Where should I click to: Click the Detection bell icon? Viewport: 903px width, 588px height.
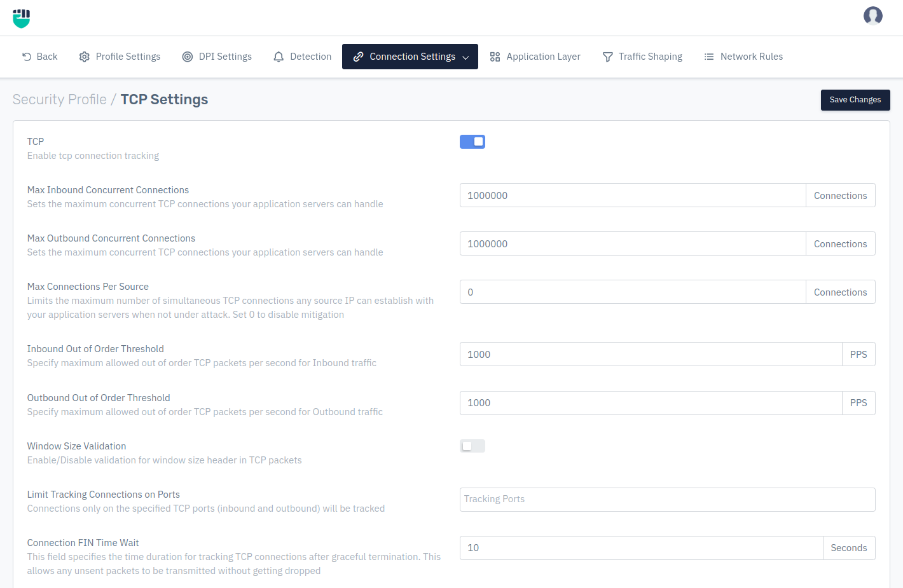coord(279,57)
